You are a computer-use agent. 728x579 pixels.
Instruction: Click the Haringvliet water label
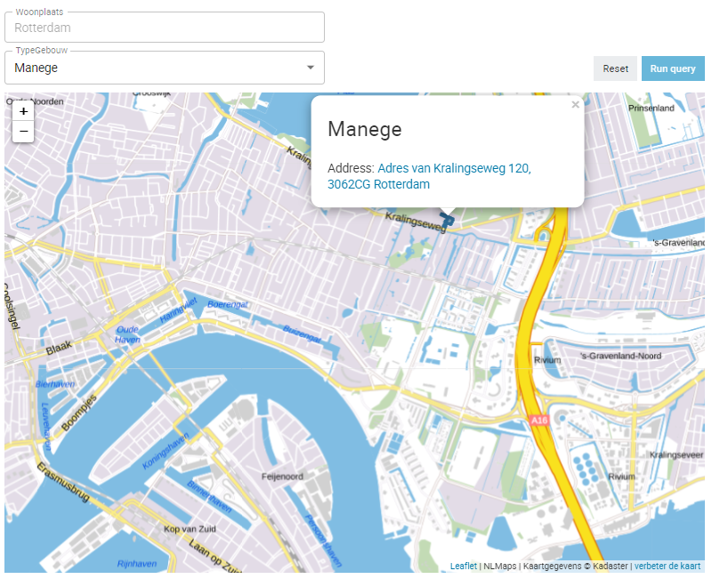(178, 310)
